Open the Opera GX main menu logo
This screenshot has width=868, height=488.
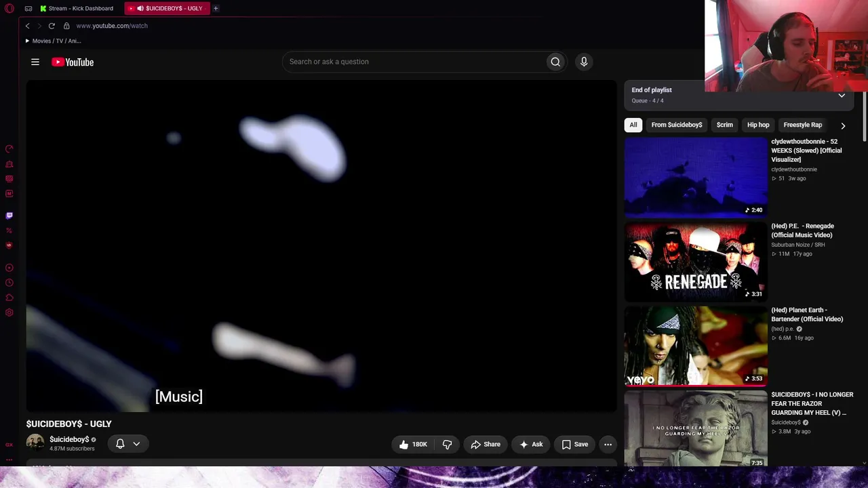(9, 8)
